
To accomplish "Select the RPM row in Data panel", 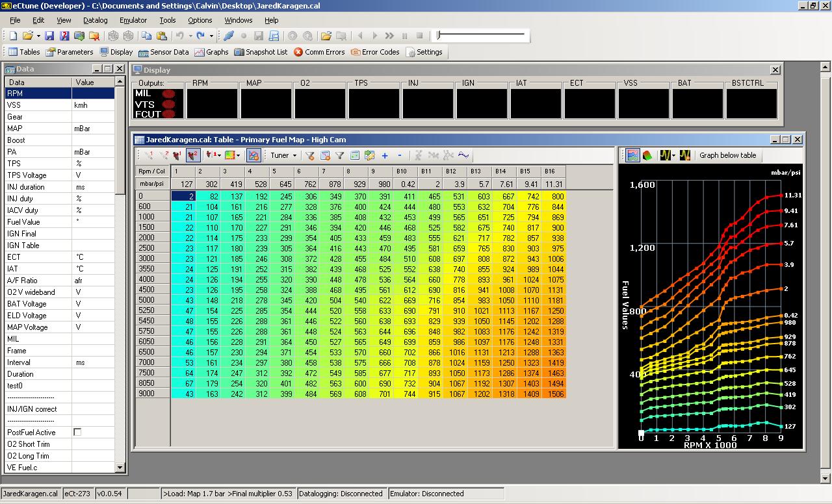I will tap(60, 94).
